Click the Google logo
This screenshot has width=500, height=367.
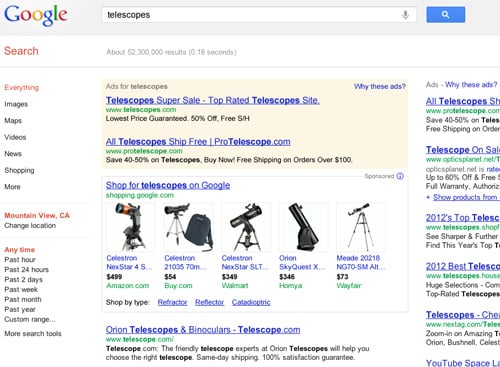[x=36, y=15]
